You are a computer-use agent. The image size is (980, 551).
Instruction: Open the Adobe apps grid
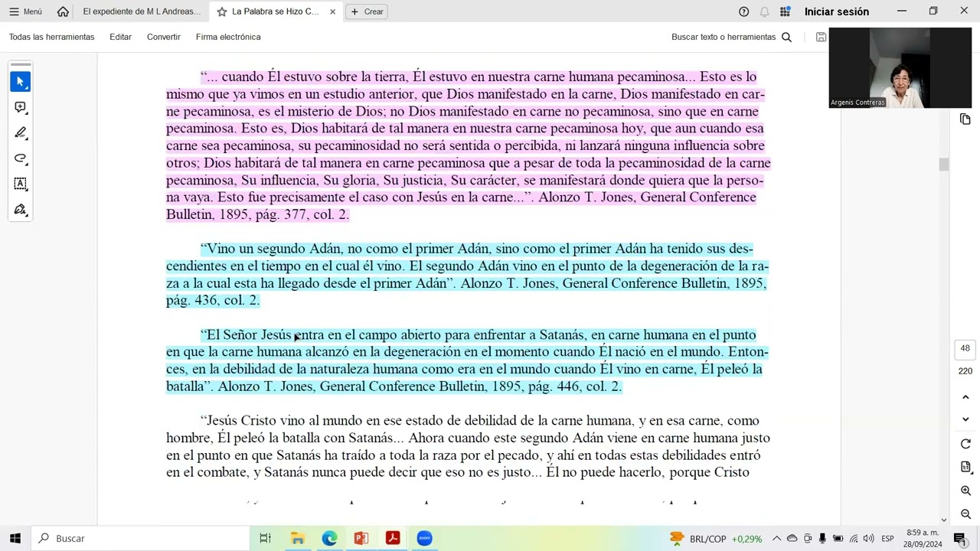click(785, 11)
